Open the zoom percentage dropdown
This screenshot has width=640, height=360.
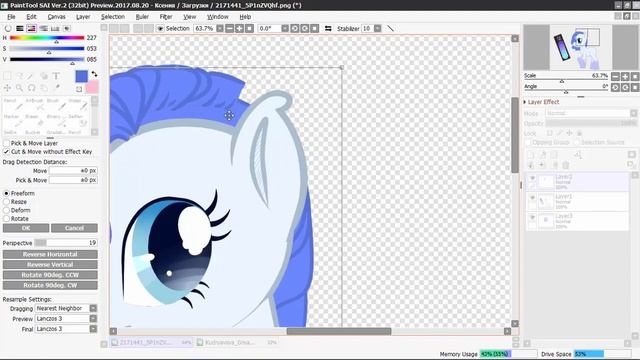click(220, 28)
